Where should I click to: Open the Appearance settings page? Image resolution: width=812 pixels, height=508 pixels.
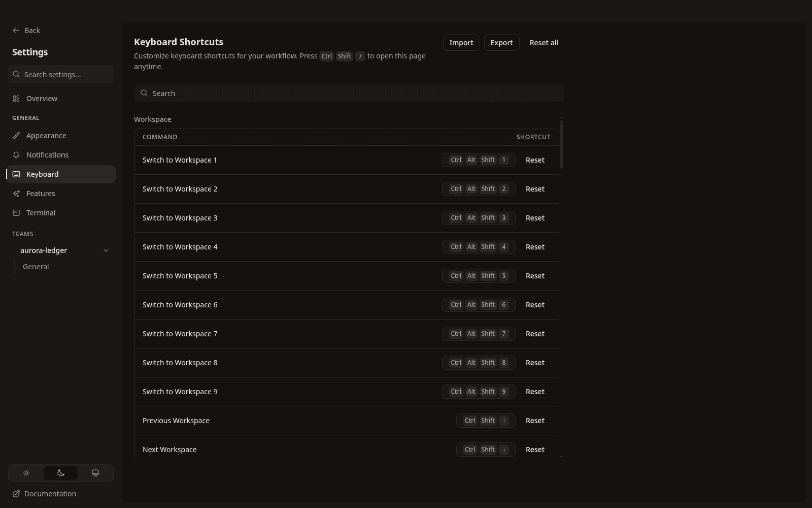tap(61, 136)
